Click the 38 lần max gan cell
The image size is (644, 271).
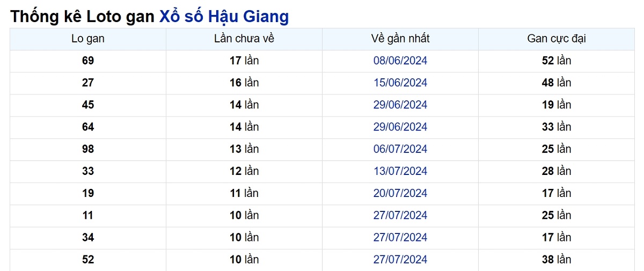(x=557, y=259)
